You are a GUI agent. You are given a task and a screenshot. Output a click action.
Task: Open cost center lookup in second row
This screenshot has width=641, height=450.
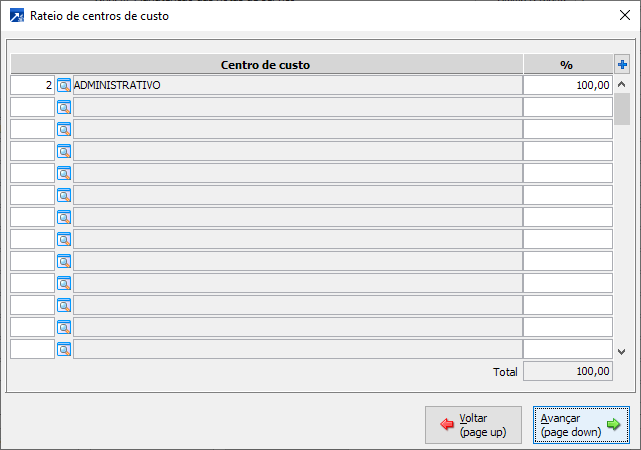click(x=64, y=108)
